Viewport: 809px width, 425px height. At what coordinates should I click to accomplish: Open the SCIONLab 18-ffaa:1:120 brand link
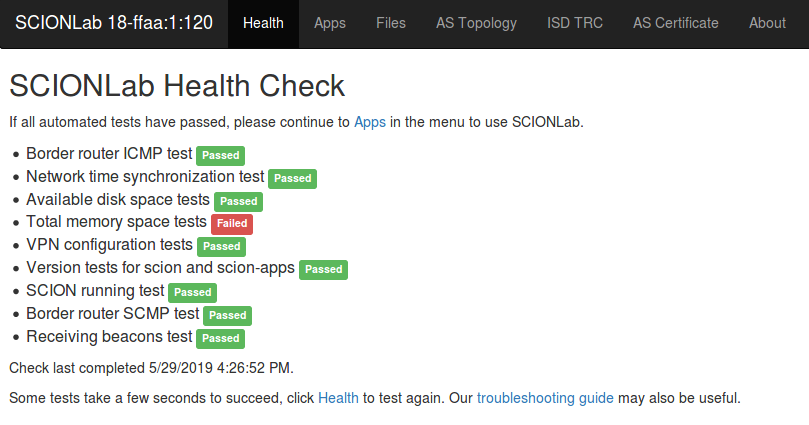point(114,23)
